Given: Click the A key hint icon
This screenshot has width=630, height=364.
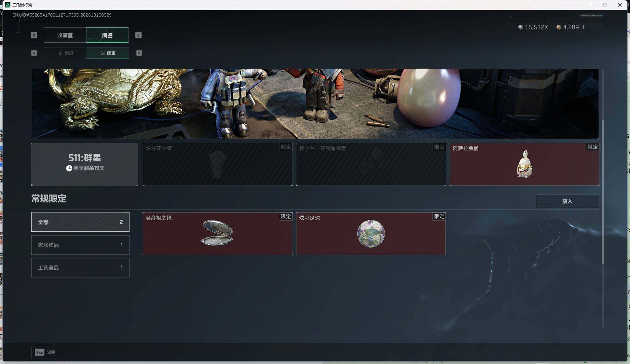Looking at the screenshot, I should coord(34,53).
